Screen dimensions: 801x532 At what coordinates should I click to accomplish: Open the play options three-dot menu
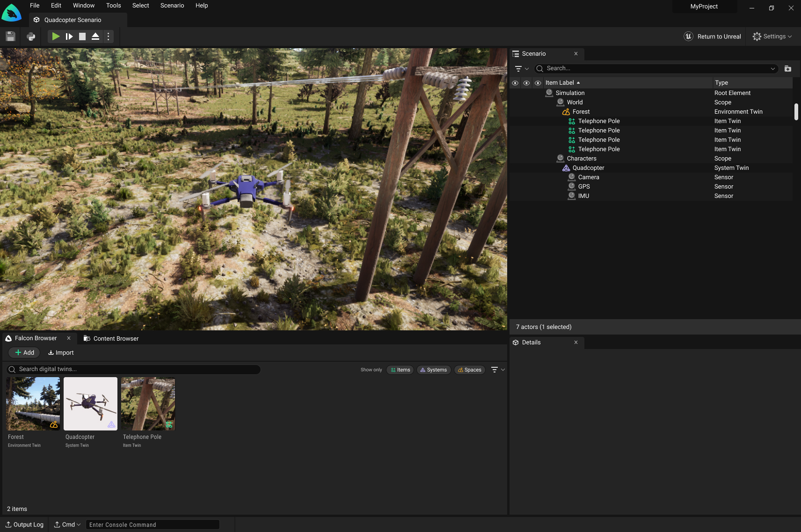[x=109, y=36]
